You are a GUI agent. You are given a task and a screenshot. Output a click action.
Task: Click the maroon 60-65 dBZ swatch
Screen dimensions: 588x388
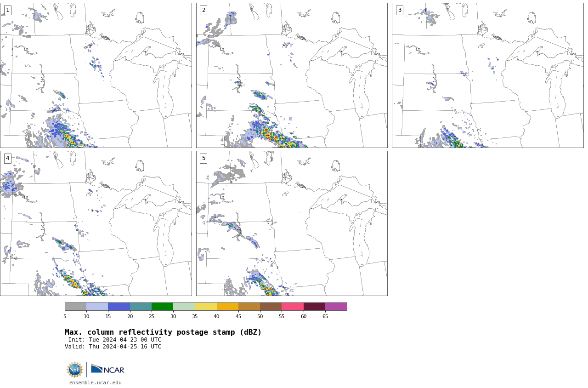coord(314,307)
